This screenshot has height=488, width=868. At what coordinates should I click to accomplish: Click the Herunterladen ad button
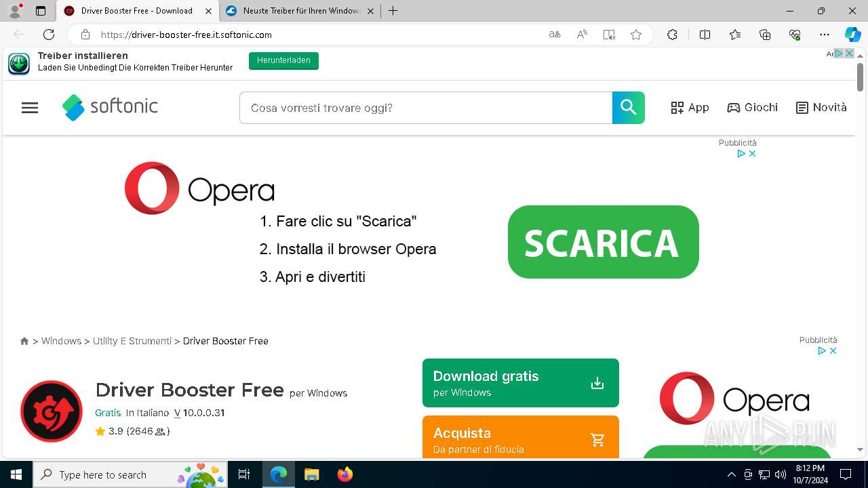[x=283, y=60]
